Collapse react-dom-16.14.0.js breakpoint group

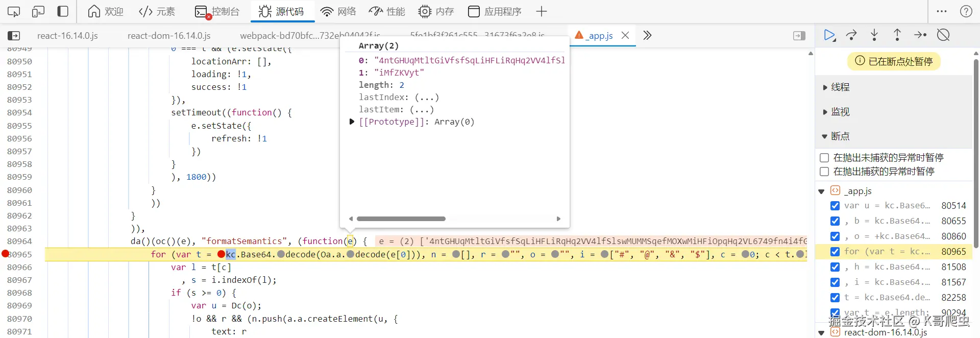click(821, 333)
